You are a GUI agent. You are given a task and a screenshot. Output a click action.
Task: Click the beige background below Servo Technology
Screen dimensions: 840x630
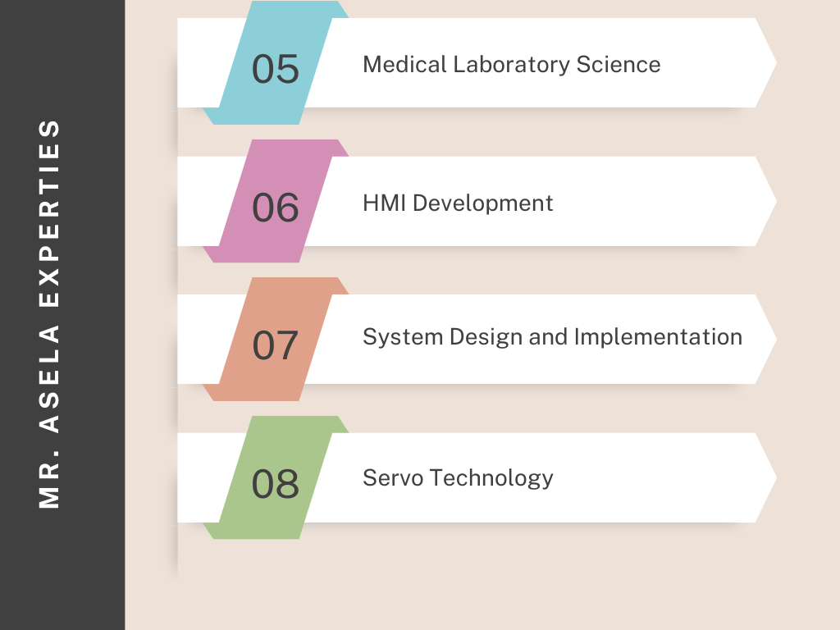(x=482, y=584)
